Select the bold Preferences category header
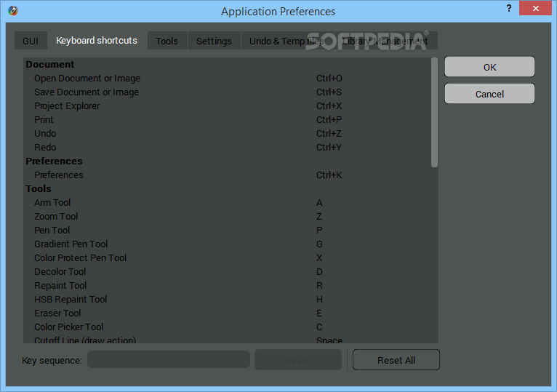Viewport: 557px width, 392px height. (228, 161)
